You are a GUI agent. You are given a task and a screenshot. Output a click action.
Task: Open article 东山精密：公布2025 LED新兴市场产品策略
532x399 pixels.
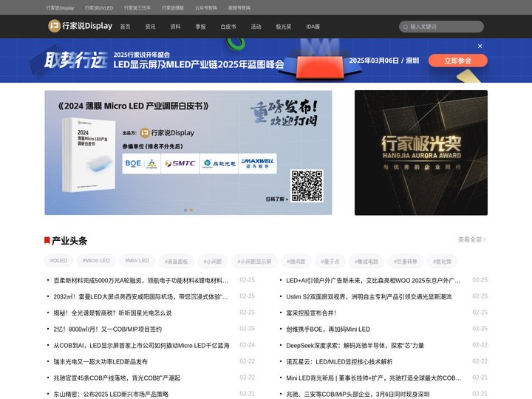(111, 395)
